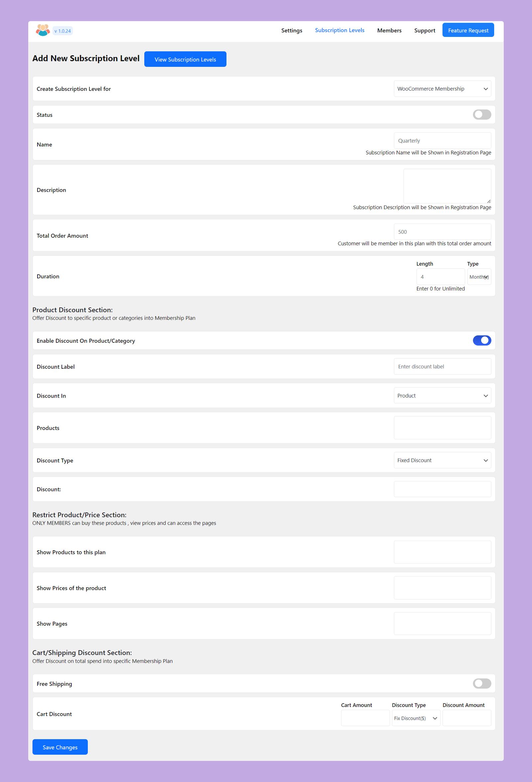Image resolution: width=532 pixels, height=782 pixels.
Task: Open the Members tab
Action: pos(389,30)
